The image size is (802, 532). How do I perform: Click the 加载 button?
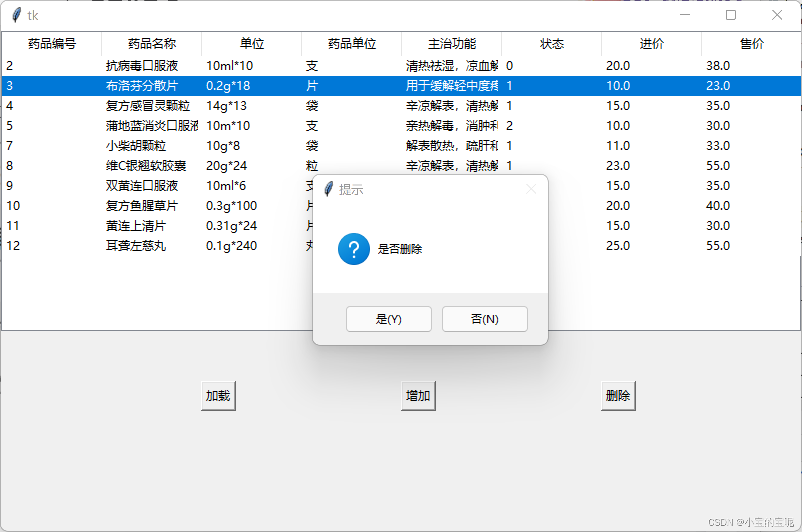tap(218, 396)
